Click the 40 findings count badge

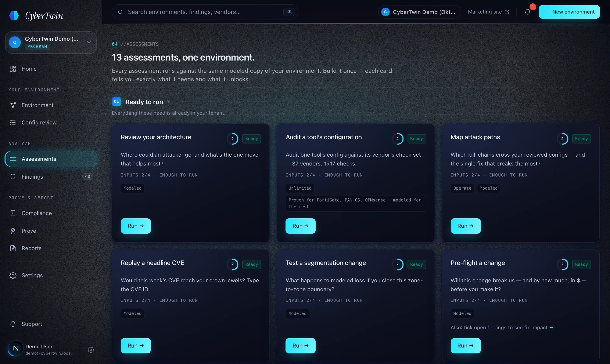tap(88, 176)
